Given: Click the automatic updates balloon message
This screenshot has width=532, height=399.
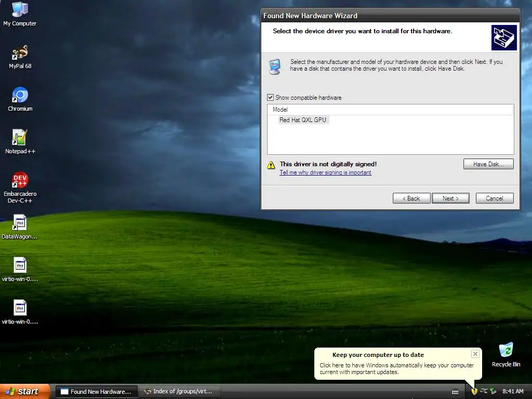Looking at the screenshot, I should pyautogui.click(x=396, y=368).
